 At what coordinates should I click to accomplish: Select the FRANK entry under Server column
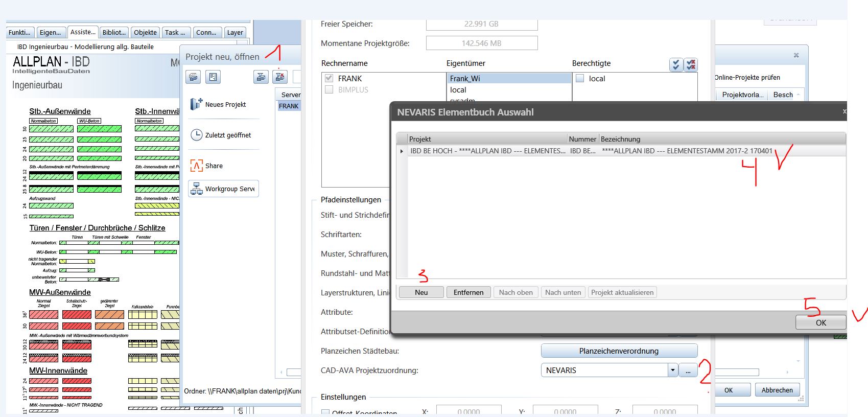[x=289, y=106]
